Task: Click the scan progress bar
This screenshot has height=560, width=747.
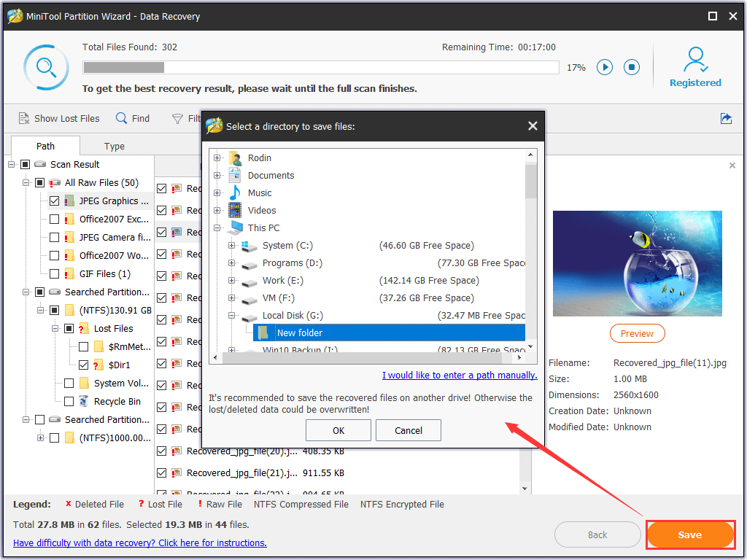Action: coord(321,68)
